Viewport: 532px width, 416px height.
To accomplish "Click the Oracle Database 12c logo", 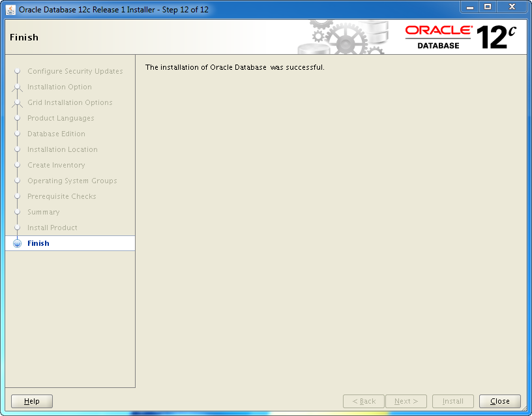I will pyautogui.click(x=461, y=37).
